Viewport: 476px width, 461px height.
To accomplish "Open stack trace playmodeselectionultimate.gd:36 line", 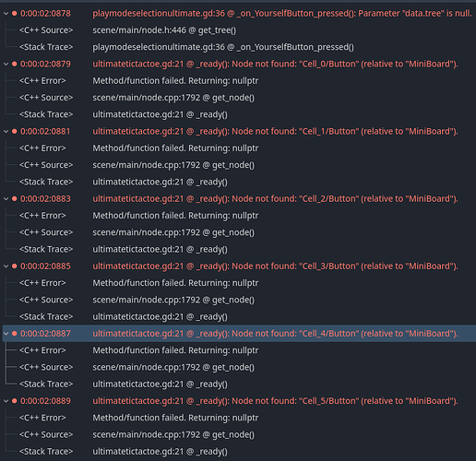I will click(x=223, y=47).
